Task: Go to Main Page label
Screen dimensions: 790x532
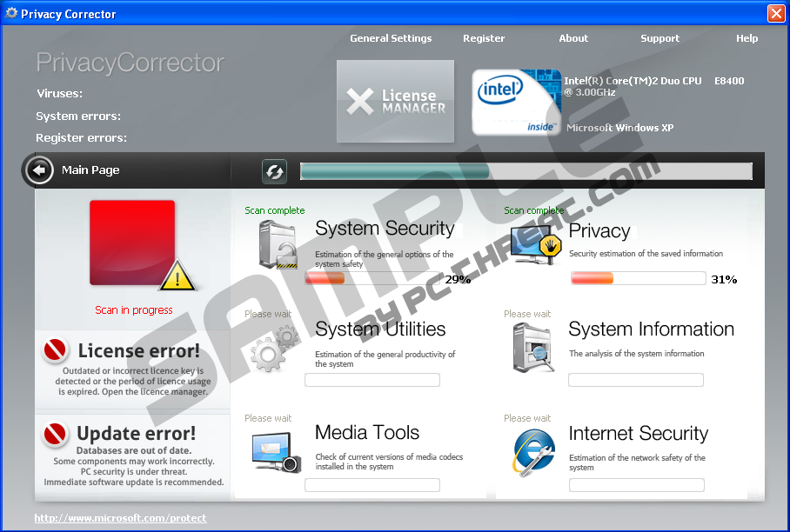Action: point(90,170)
